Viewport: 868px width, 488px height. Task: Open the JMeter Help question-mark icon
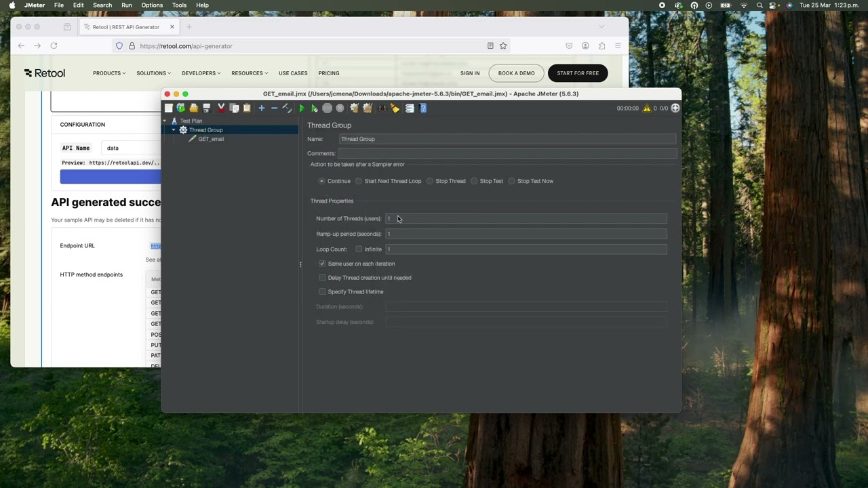tap(423, 108)
